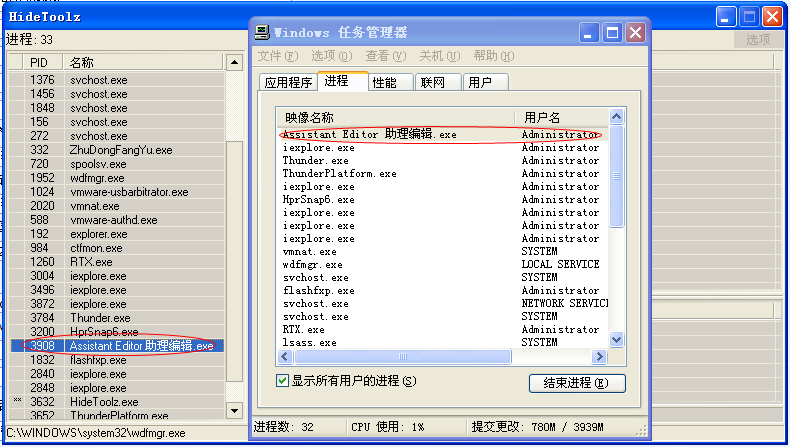This screenshot has width=790, height=447.
Task: Select Assistant Editor 助理编辑.exe PID 3908 in HideToolz
Action: (x=117, y=346)
